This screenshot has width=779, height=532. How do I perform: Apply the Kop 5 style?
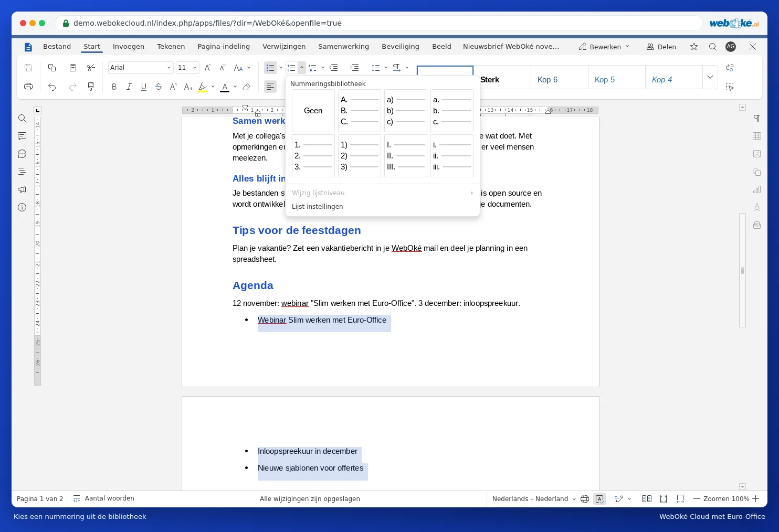click(616, 77)
